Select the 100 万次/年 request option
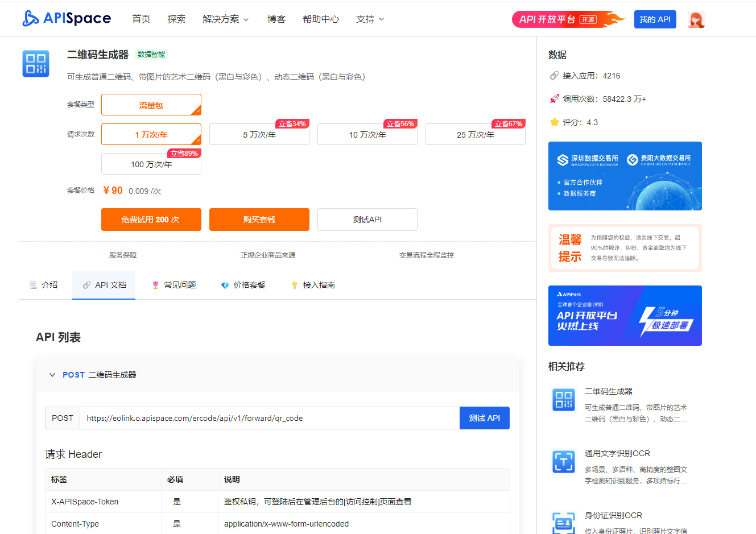Viewport: 756px width, 534px height. 151,164
